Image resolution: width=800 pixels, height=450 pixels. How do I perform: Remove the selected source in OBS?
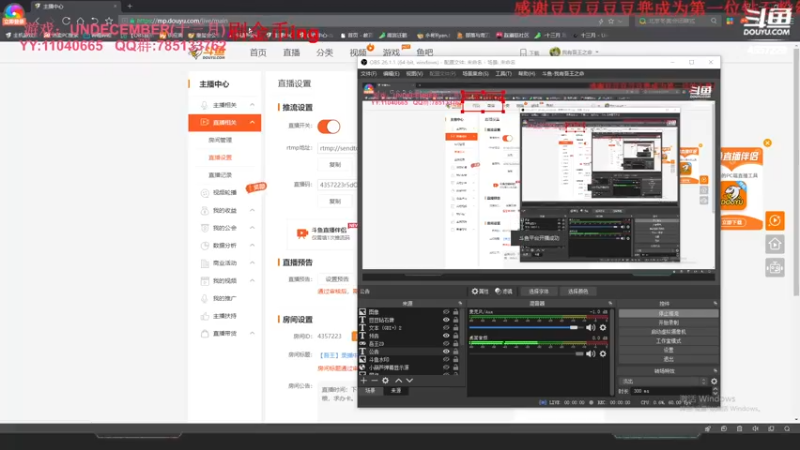(x=374, y=381)
